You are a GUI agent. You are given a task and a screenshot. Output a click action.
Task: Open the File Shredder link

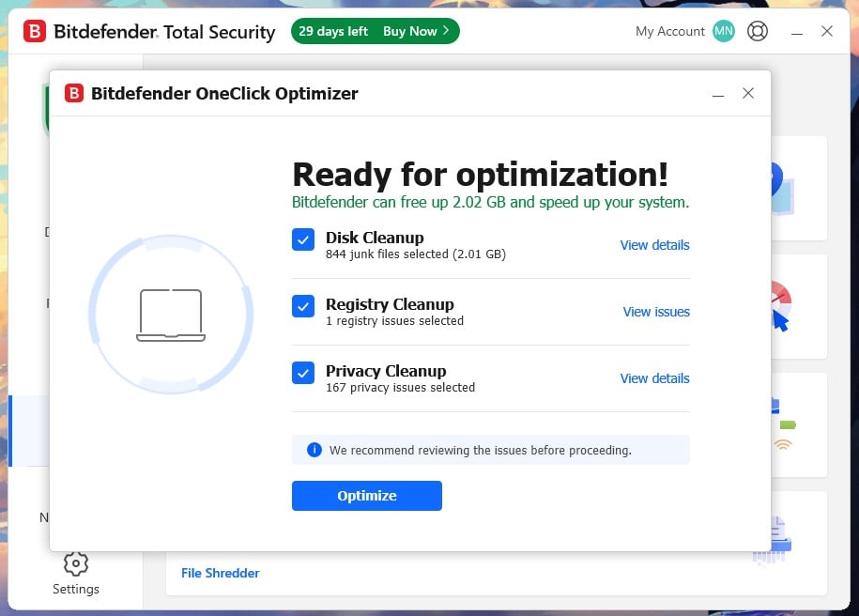(221, 573)
